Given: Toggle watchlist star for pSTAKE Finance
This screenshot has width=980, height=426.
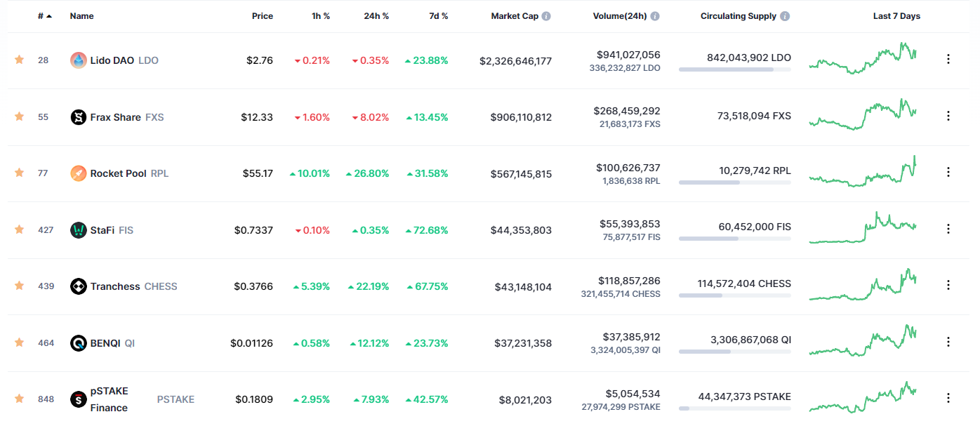Looking at the screenshot, I should click(x=19, y=399).
